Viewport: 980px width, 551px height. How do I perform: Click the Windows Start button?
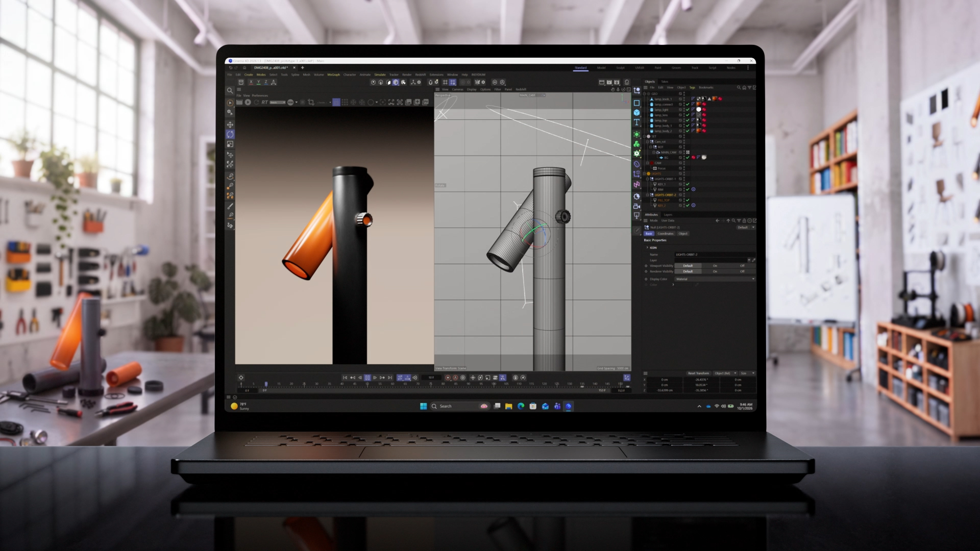pos(423,406)
